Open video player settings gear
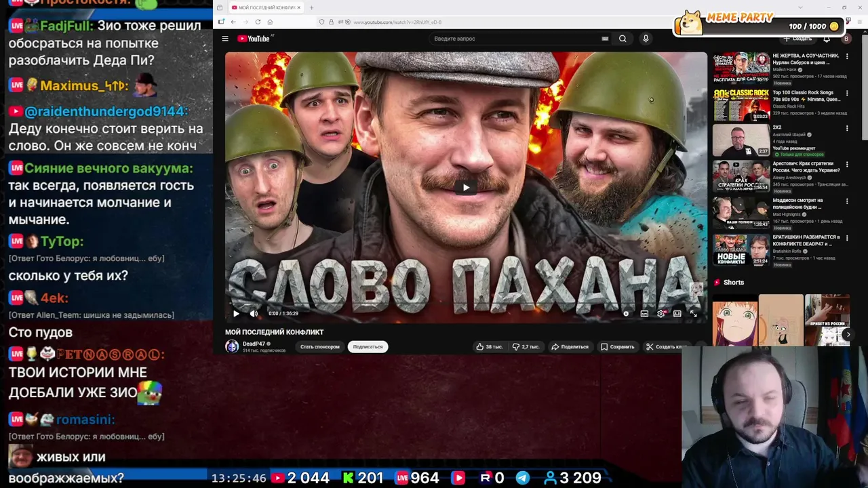 coord(661,313)
